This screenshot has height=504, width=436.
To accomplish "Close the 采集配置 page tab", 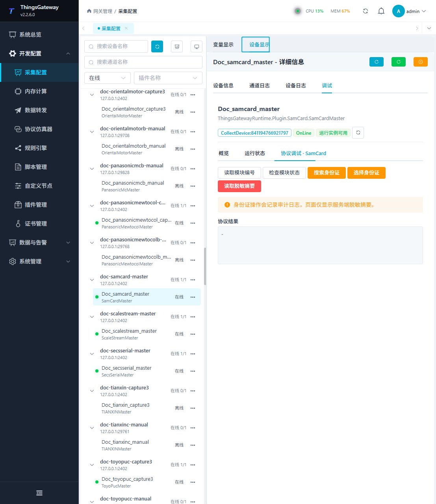I will [126, 28].
